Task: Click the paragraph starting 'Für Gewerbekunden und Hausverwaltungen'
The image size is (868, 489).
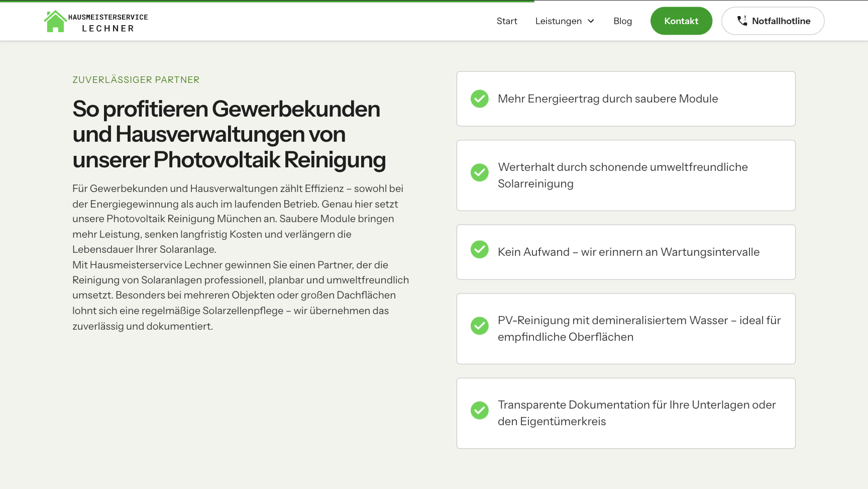Action: pos(238,219)
